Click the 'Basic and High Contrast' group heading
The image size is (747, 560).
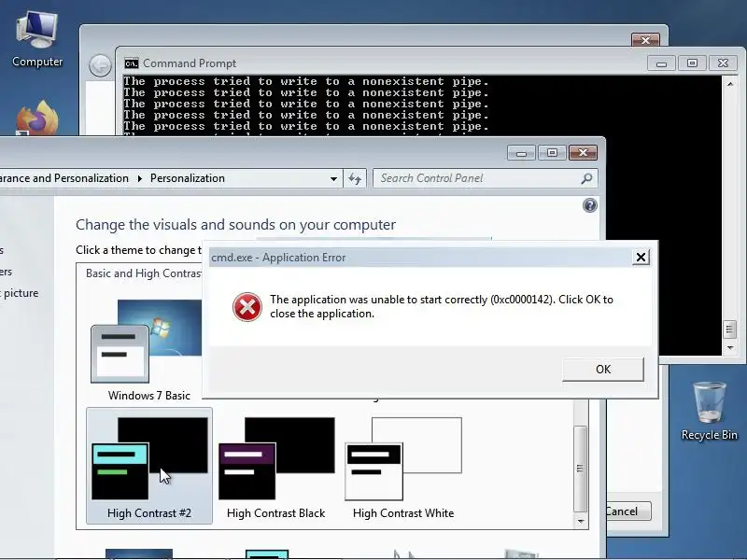[x=144, y=273]
